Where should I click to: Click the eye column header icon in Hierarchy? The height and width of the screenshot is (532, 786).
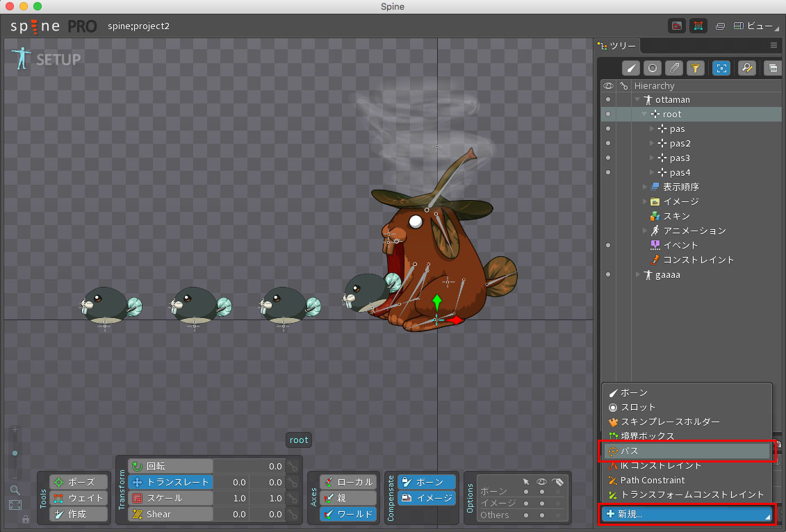tap(608, 85)
